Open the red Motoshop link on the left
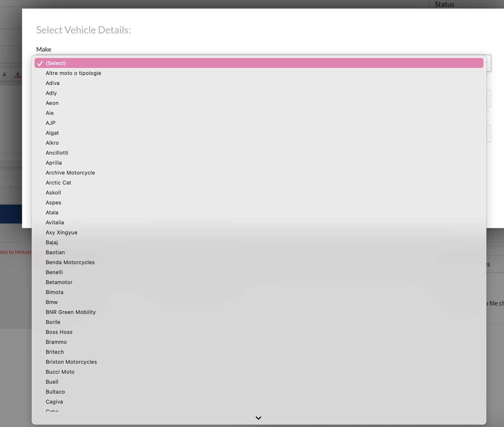This screenshot has width=504, height=427. (x=15, y=252)
